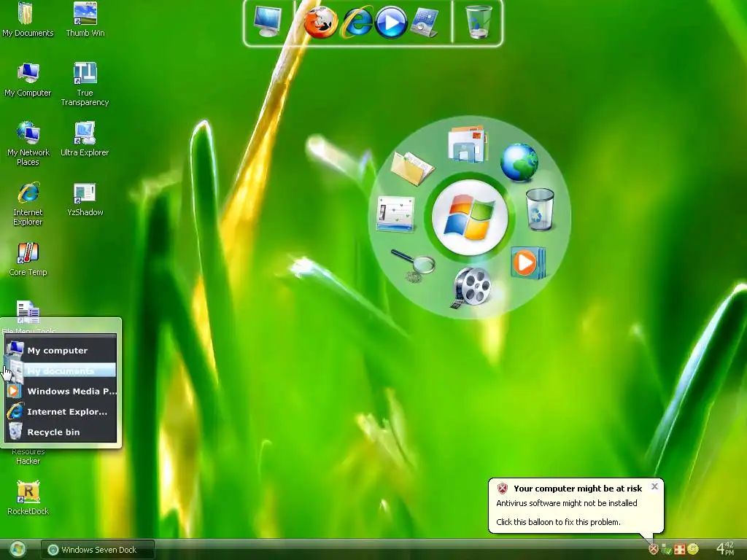Open recycle bin icon in circle dock
747x560 pixels.
pos(540,209)
